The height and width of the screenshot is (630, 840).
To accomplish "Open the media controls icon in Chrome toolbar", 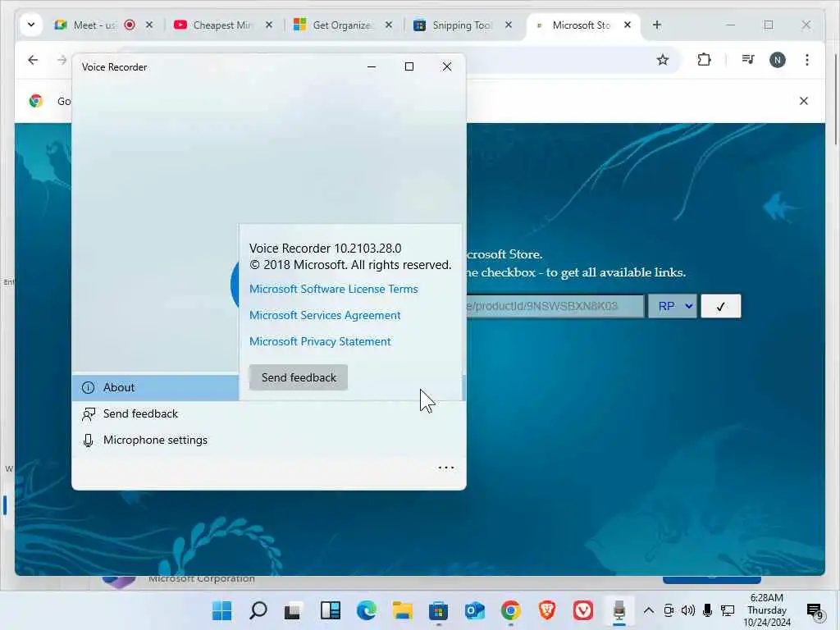I will pos(748,60).
